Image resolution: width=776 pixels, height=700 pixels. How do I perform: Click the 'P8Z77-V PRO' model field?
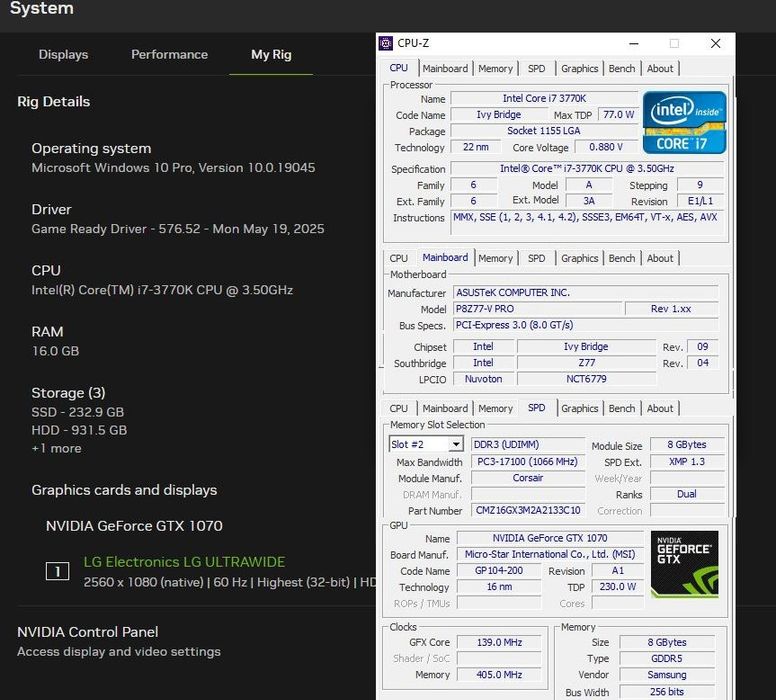point(537,309)
